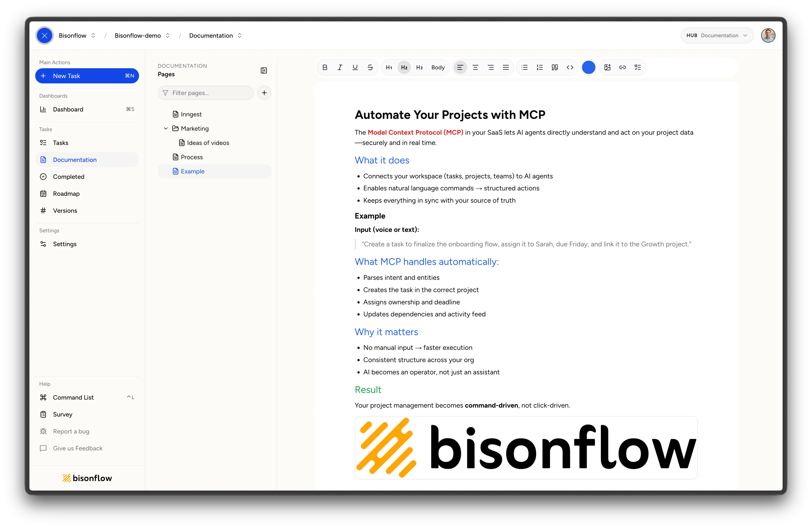The image size is (812, 528).
Task: Open the Command List
Action: 87,397
